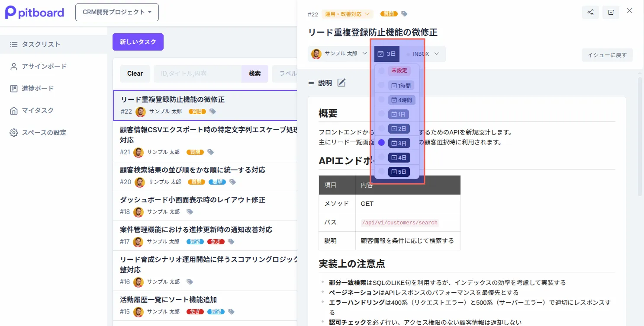The height and width of the screenshot is (326, 644).
Task: Click the アサインボード people icon in sidebar
Action: 13,66
